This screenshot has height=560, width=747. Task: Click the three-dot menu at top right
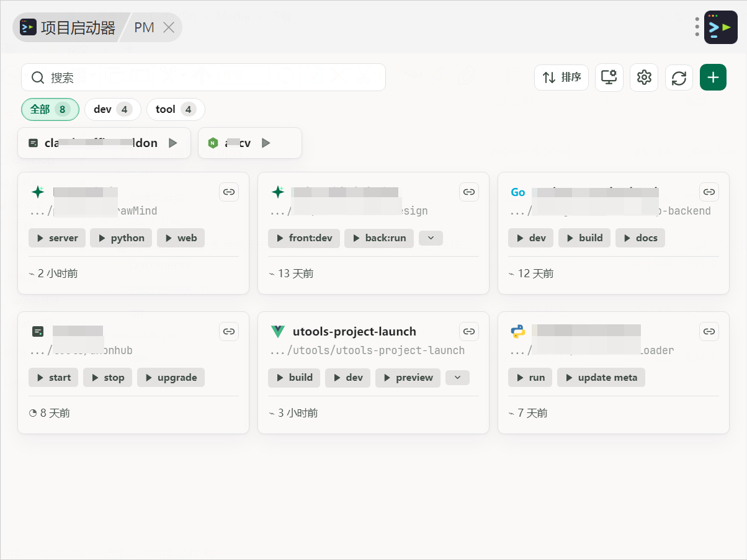[697, 27]
